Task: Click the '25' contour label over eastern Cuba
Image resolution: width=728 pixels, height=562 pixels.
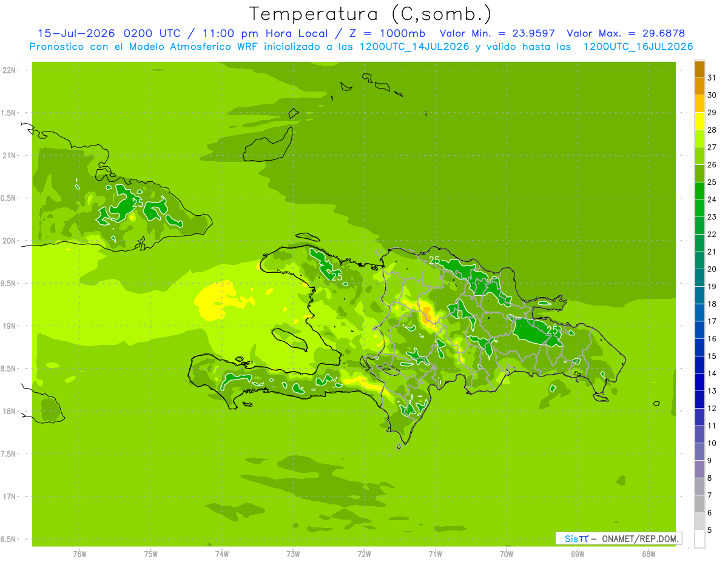Action: [x=138, y=203]
